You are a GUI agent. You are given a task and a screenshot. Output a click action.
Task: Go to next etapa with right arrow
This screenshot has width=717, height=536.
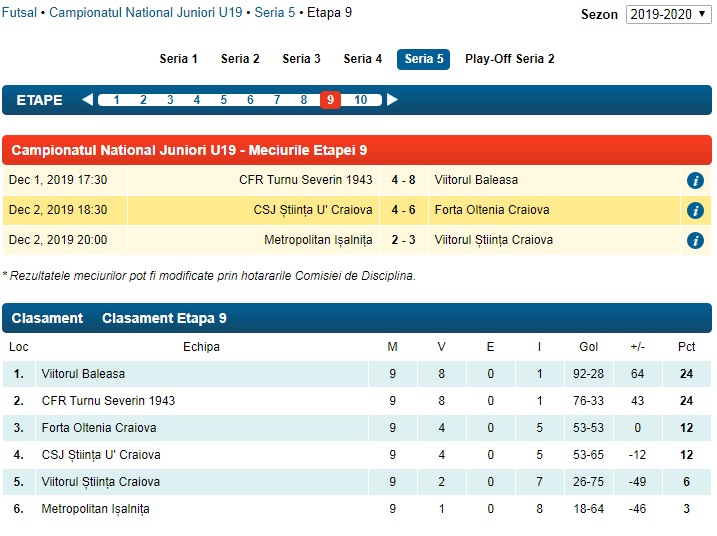392,100
